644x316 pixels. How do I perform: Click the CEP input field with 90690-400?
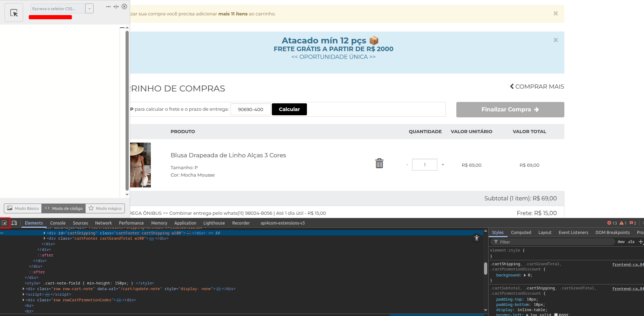250,109
